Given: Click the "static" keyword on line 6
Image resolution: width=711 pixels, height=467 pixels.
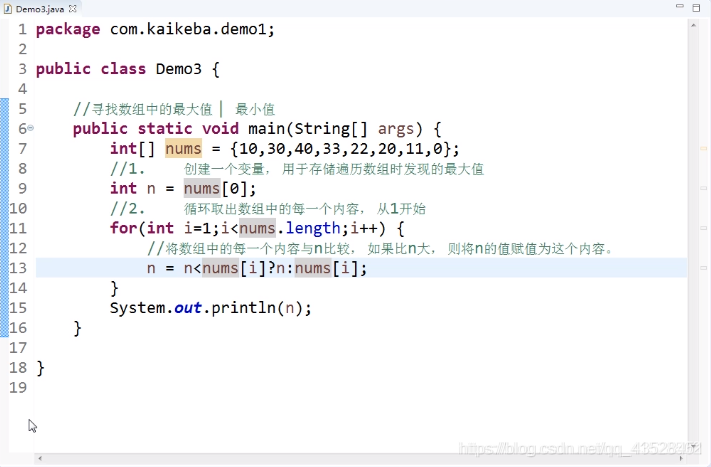Looking at the screenshot, I should pos(165,129).
